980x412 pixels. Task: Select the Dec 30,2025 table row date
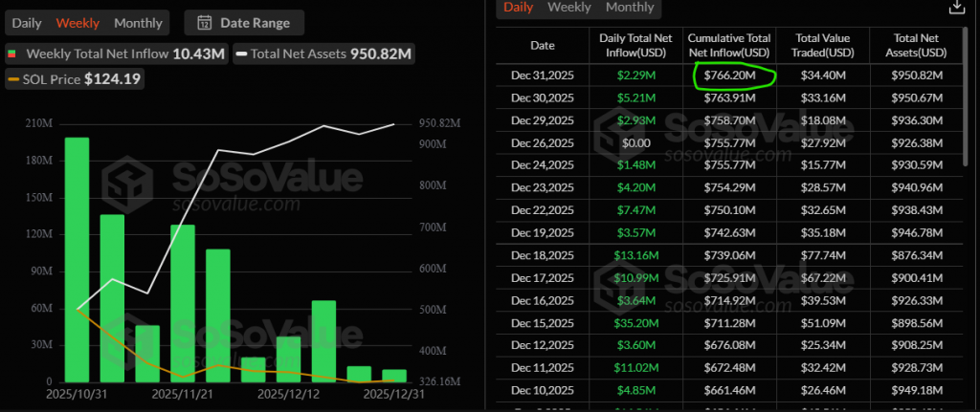pyautogui.click(x=542, y=97)
